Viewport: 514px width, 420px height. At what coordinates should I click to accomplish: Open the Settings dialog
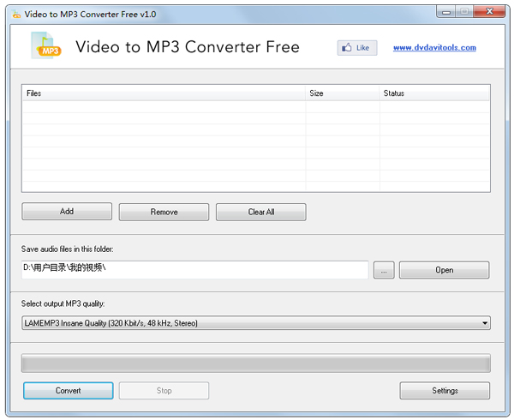coord(444,391)
